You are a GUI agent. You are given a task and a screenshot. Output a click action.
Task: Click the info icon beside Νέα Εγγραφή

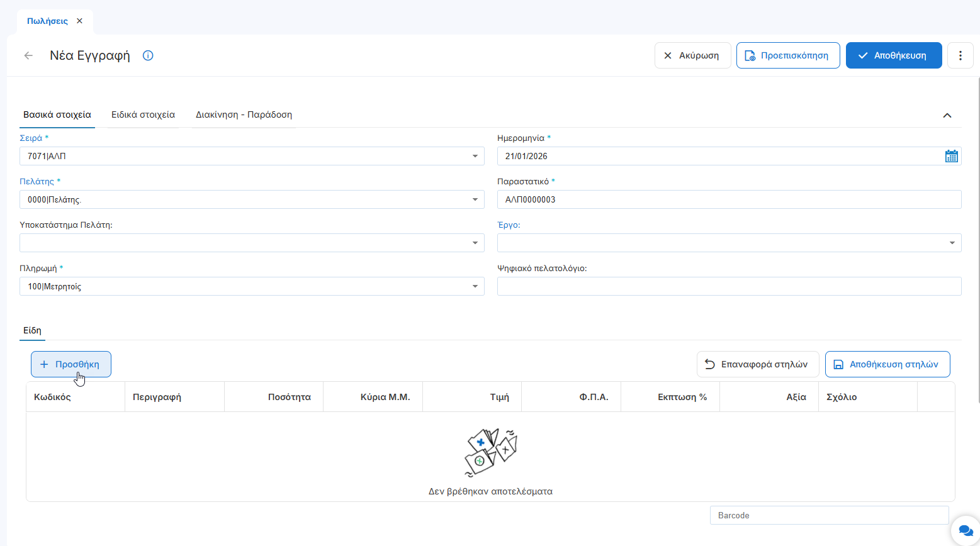pos(148,55)
